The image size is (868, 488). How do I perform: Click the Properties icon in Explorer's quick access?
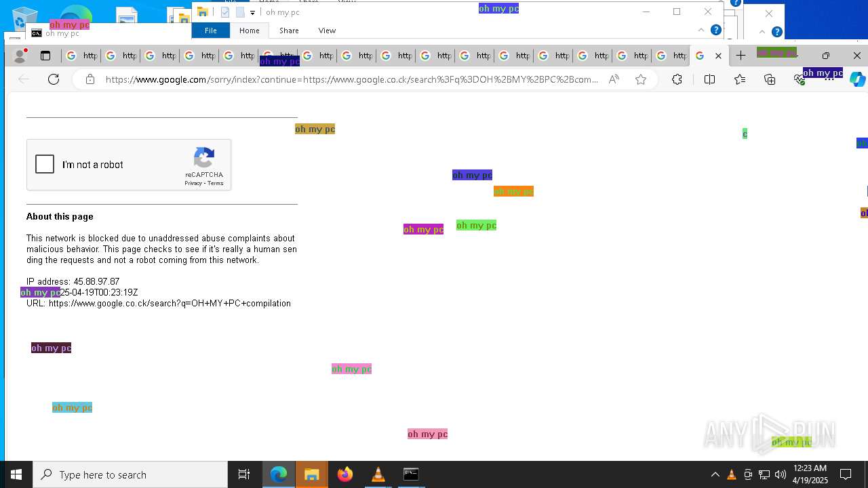click(225, 12)
